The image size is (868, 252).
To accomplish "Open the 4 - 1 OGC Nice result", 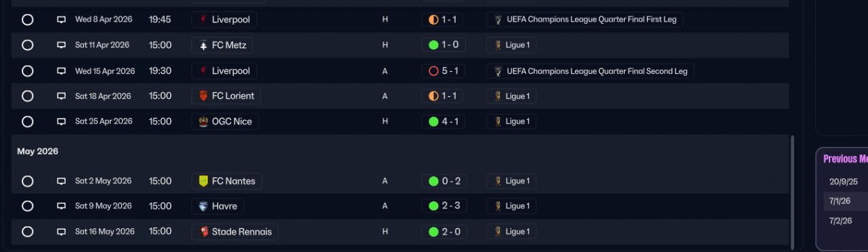I will click(x=442, y=122).
